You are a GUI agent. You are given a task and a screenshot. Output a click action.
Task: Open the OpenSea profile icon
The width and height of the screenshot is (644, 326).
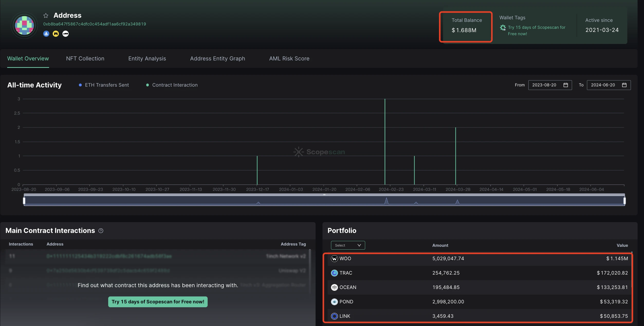point(46,34)
